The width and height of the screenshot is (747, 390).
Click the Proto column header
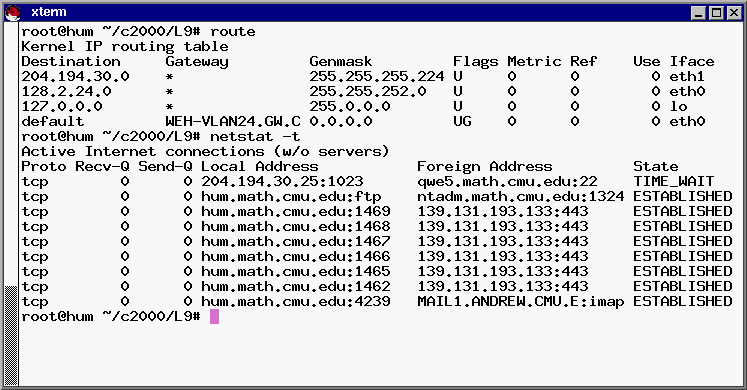point(44,166)
